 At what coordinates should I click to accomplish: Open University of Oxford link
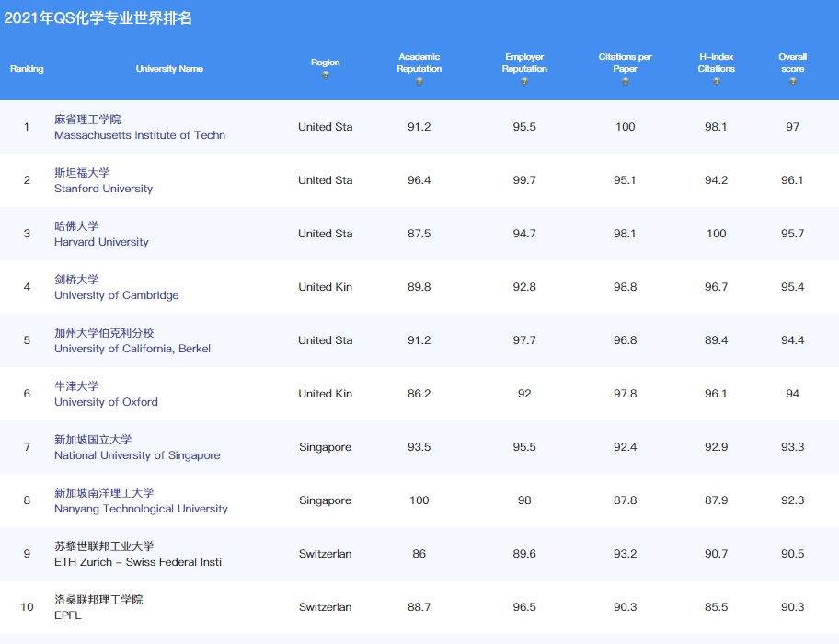pyautogui.click(x=106, y=402)
